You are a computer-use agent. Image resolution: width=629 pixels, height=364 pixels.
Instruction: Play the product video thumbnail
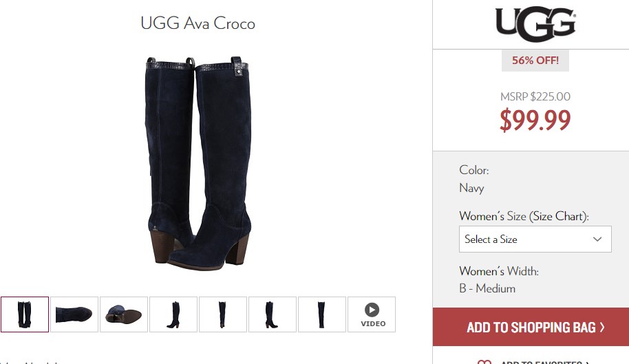click(372, 314)
